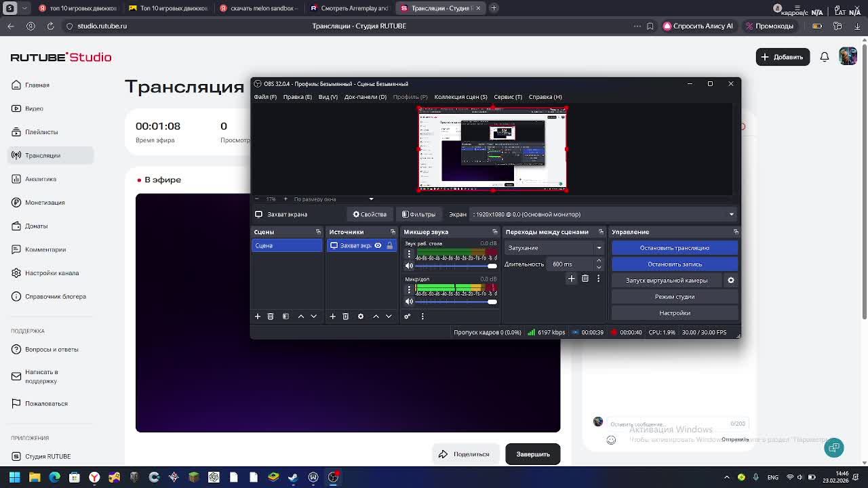Remove selected source in Источники panel
This screenshot has width=868, height=488.
coord(346,317)
